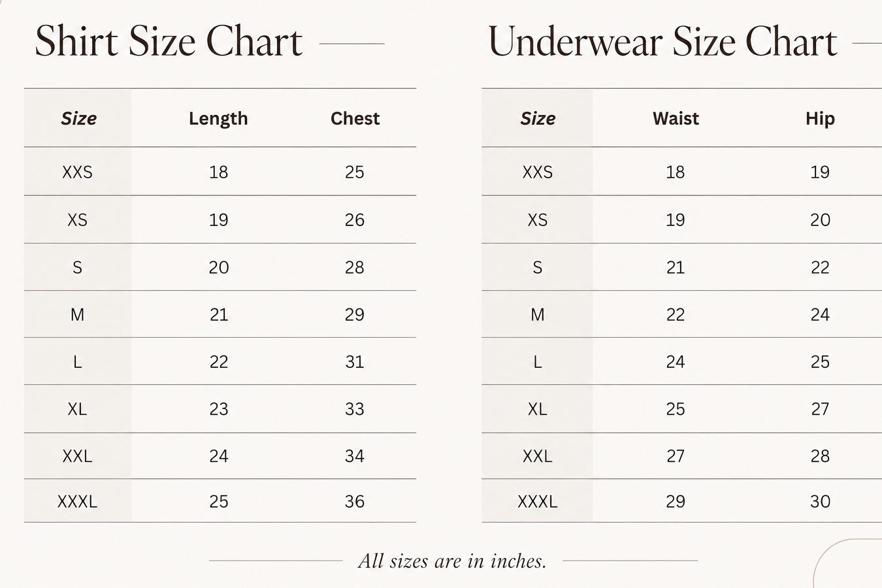Select the Waist column header
The width and height of the screenshot is (882, 588).
tap(676, 118)
